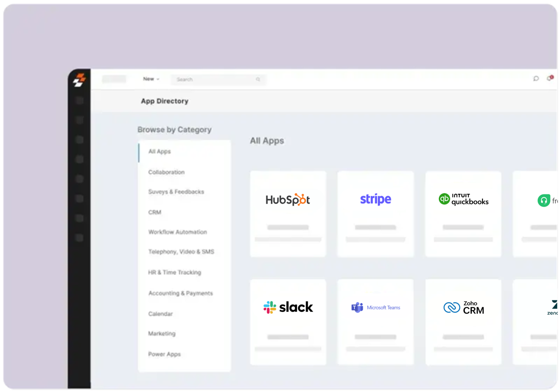Select the All Apps category
The height and width of the screenshot is (392, 560).
(159, 152)
